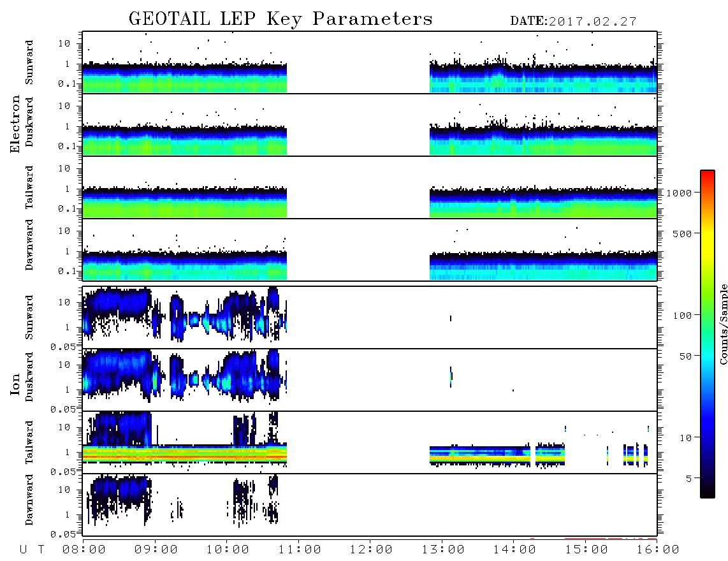Click the 'Counts/Sample' color bar label
Viewport: 728px width, 561px height.
click(x=723, y=324)
